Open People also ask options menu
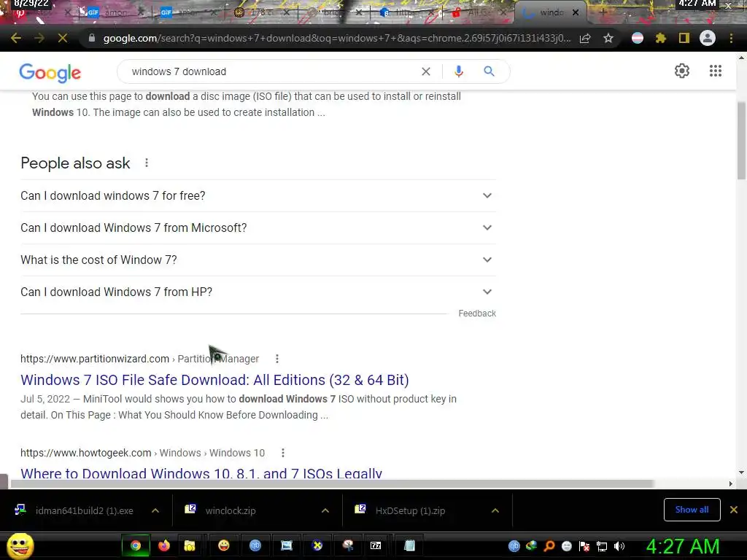This screenshot has width=747, height=560. [147, 163]
